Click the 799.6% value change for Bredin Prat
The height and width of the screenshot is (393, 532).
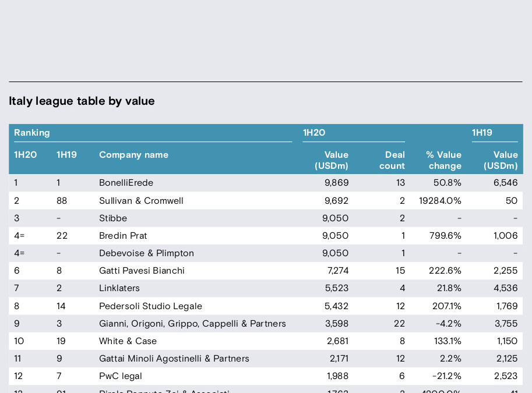445,236
